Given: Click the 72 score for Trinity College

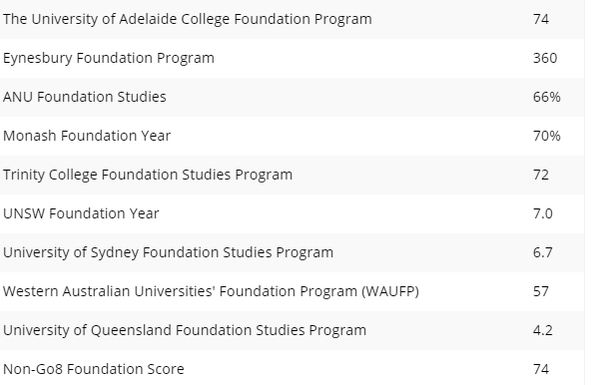Looking at the screenshot, I should point(541,175).
